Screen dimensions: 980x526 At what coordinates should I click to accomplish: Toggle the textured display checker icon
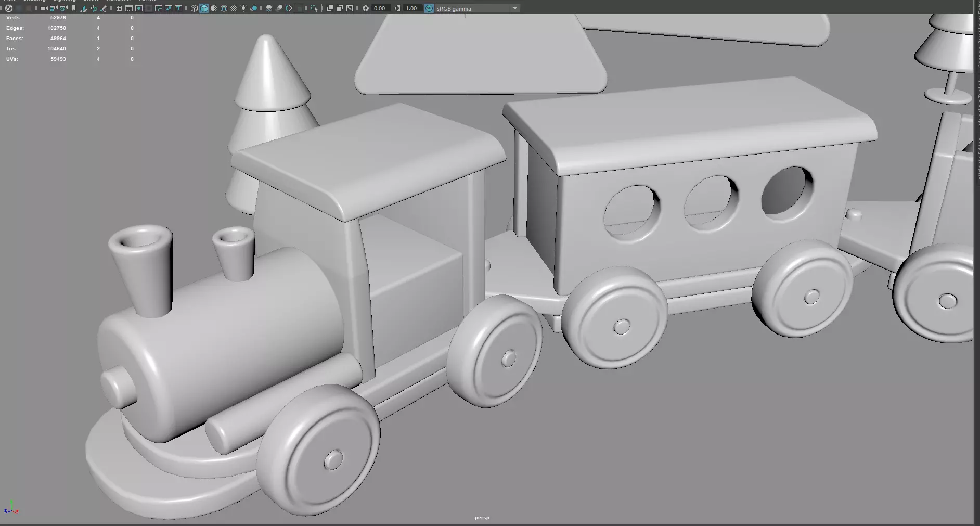(x=234, y=8)
